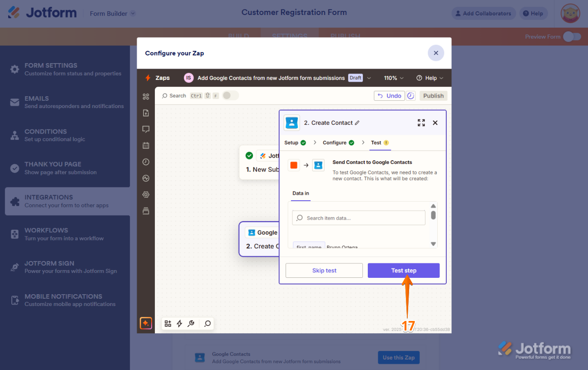Open the user profile avatar
Viewport: 588px width, 370px height.
pos(570,13)
